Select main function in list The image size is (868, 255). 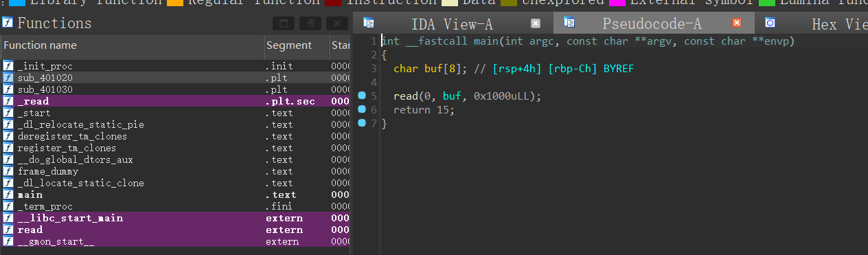[175, 195]
